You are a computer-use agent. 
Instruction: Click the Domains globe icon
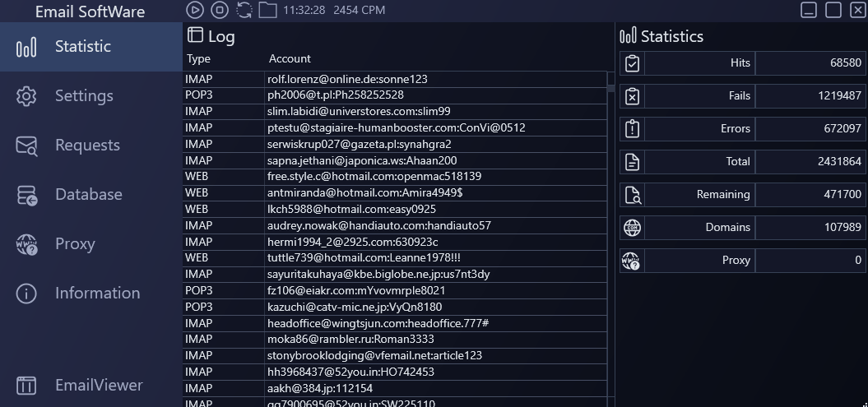632,228
